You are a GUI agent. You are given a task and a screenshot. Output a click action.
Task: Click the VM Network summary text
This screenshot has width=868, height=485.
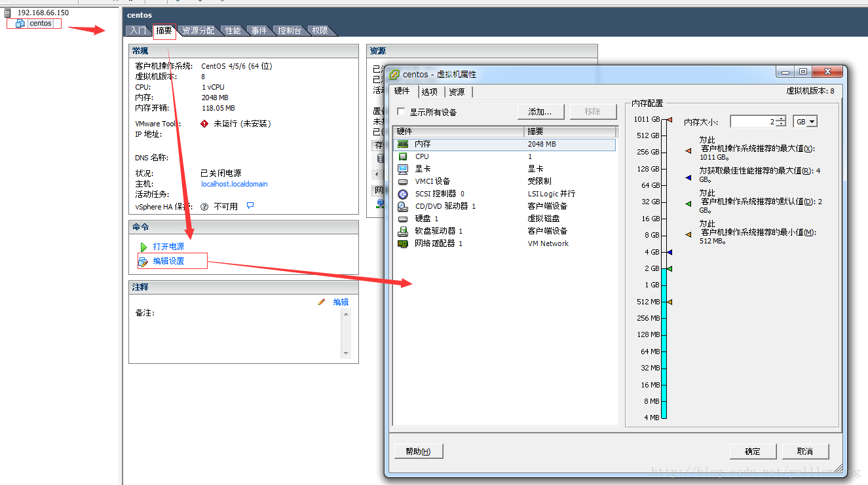[x=548, y=243]
